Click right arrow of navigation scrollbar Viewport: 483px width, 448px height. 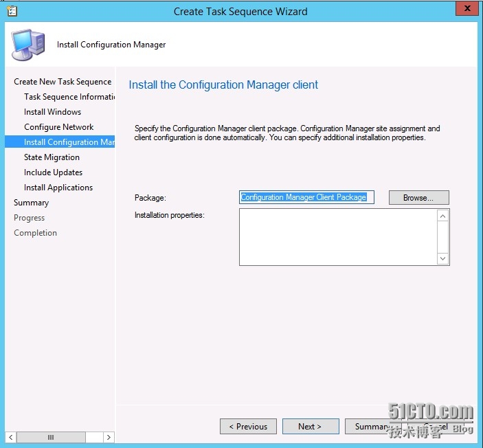tap(109, 437)
